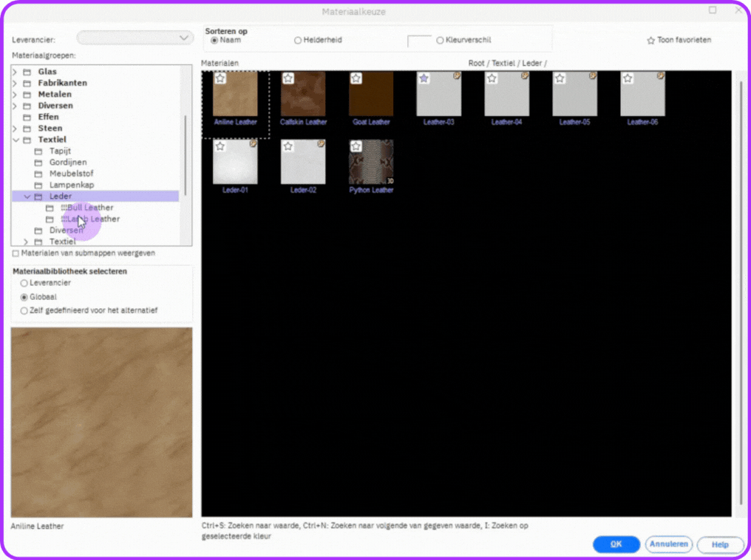Choose Kleurverschil sorting option
Viewport: 751px width, 560px height.
coord(441,41)
